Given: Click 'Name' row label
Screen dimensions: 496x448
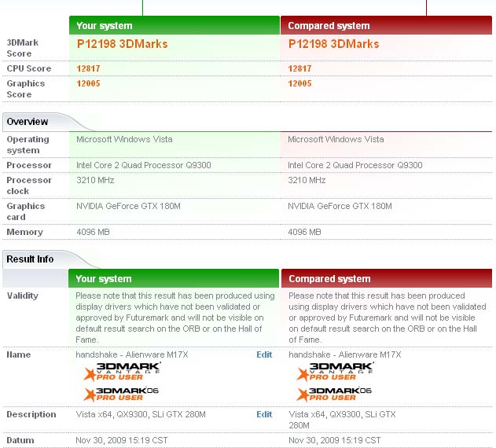Looking at the screenshot, I should click(x=19, y=354).
